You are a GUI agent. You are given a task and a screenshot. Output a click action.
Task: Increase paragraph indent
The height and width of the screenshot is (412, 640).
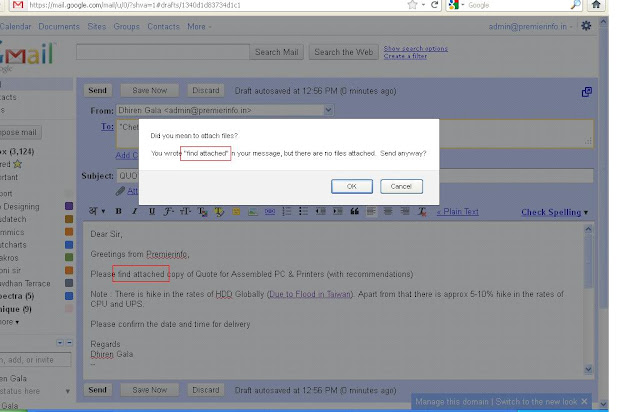coord(338,211)
